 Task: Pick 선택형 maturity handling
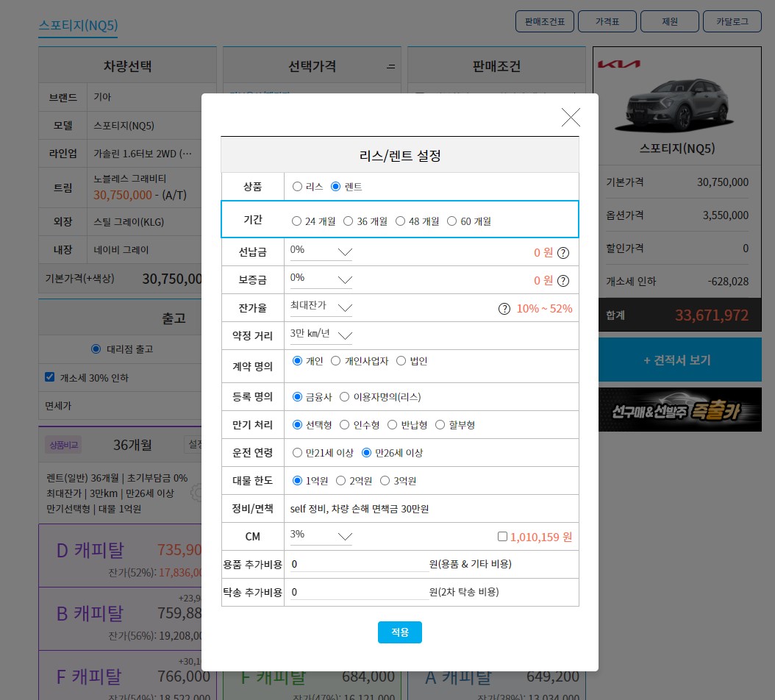(297, 425)
